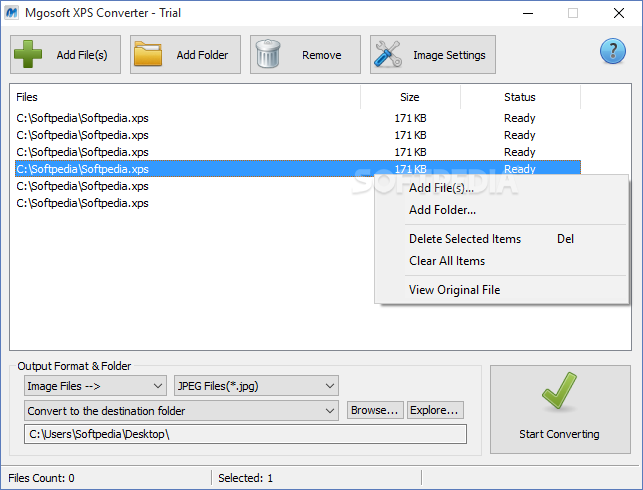Click the wrench Image Settings icon
Screen dimensions: 643x490
click(388, 54)
